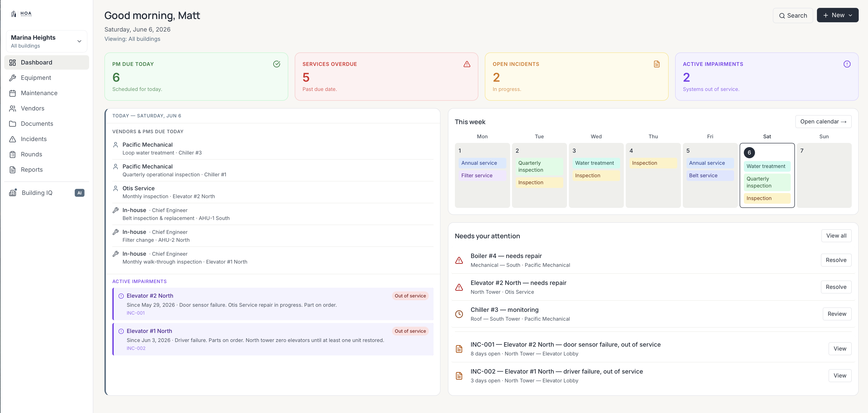The height and width of the screenshot is (413, 868).
Task: Click the Open calendar button
Action: point(823,122)
